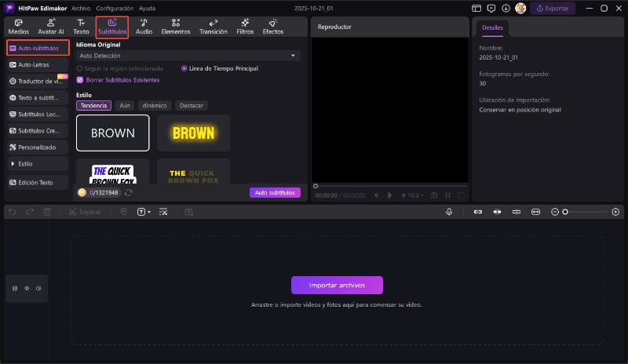Viewport: 628px width, 364px height.
Task: Click the zoom out timeline minus icon
Action: pos(555,212)
